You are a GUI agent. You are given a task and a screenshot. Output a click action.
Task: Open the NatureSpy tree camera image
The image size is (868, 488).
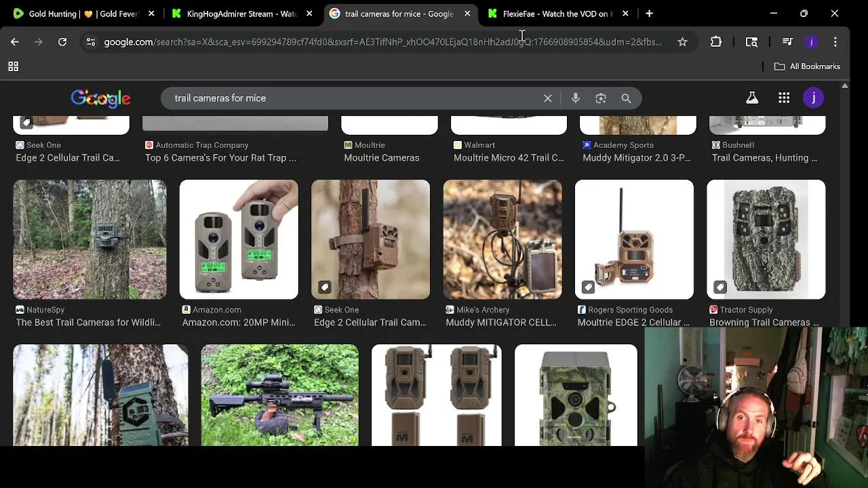coord(90,239)
